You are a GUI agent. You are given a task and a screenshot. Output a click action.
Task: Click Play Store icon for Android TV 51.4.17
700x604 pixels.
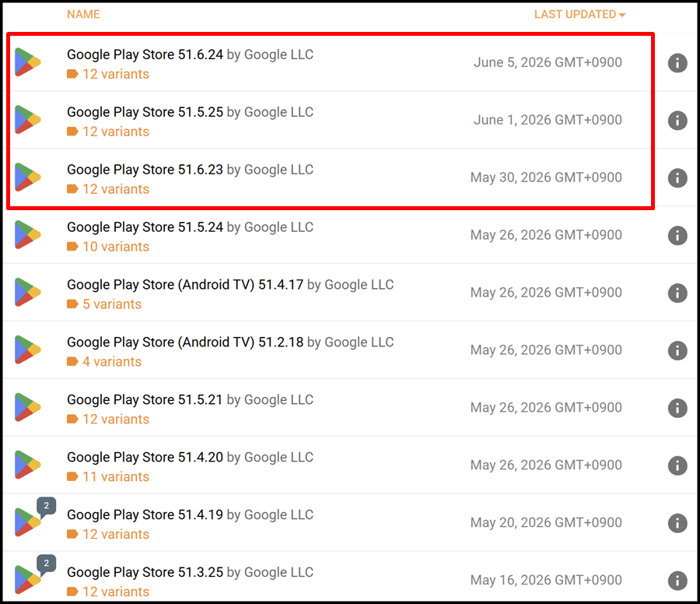[x=28, y=292]
